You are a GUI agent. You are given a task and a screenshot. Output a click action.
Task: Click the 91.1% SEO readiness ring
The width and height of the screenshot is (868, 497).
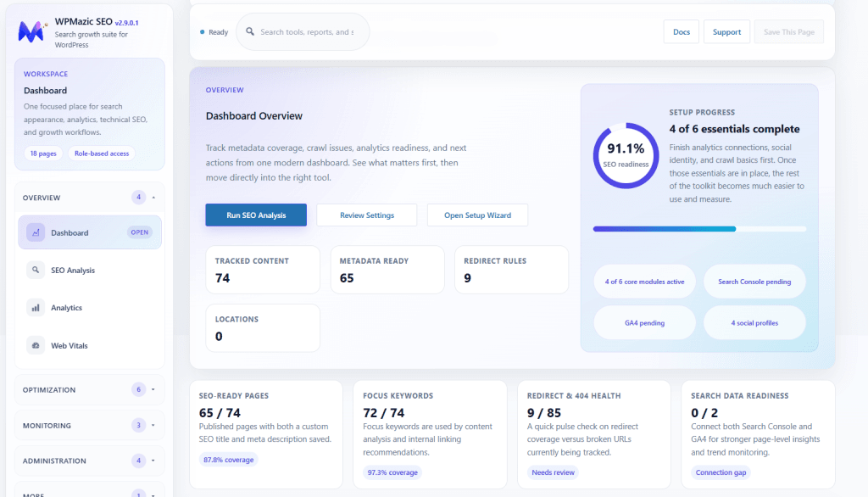(626, 156)
